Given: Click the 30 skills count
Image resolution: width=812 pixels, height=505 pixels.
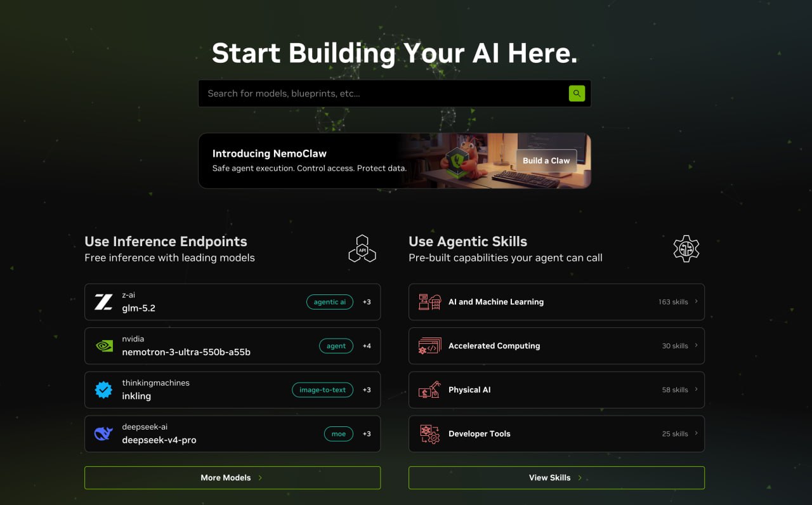Looking at the screenshot, I should point(675,346).
